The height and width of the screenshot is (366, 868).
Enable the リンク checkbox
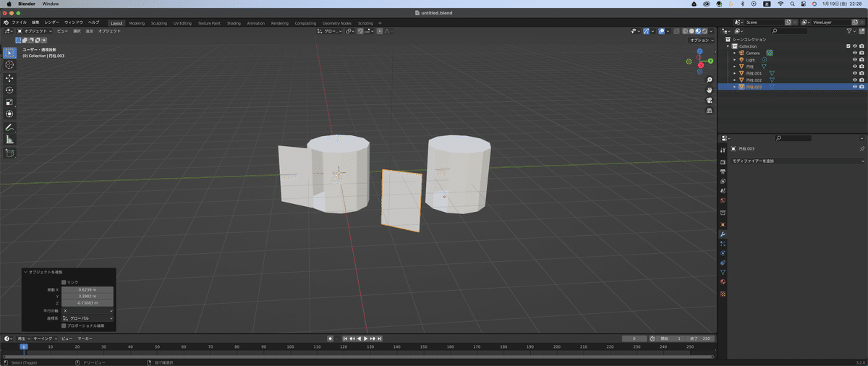(64, 282)
